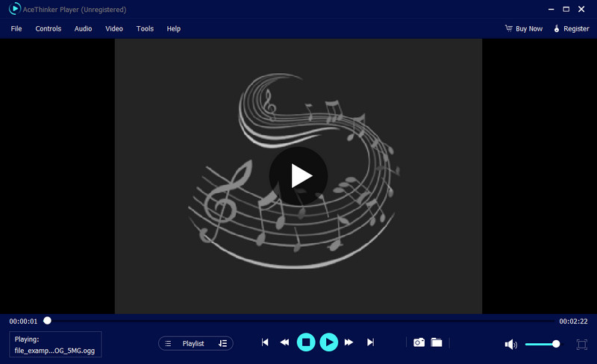Click the playback progress knob

[x=47, y=321]
